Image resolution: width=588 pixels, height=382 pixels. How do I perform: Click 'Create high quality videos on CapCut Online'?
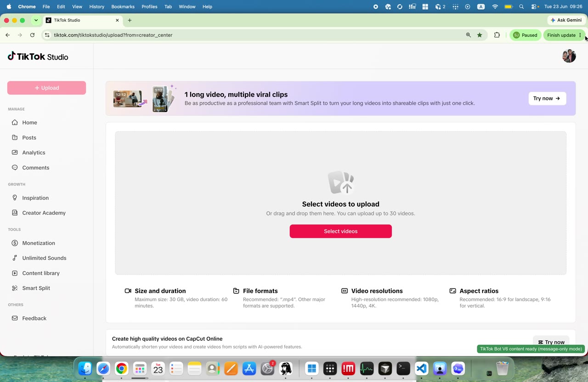(167, 339)
